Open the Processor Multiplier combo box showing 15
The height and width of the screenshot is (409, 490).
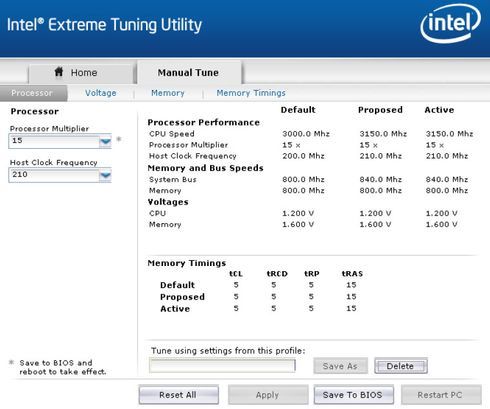[60, 141]
